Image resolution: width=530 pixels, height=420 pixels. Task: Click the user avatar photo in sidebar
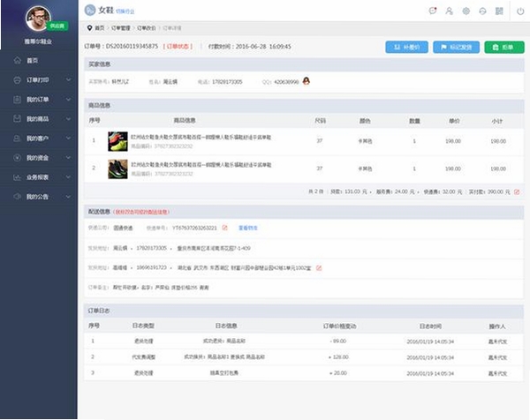(x=38, y=19)
